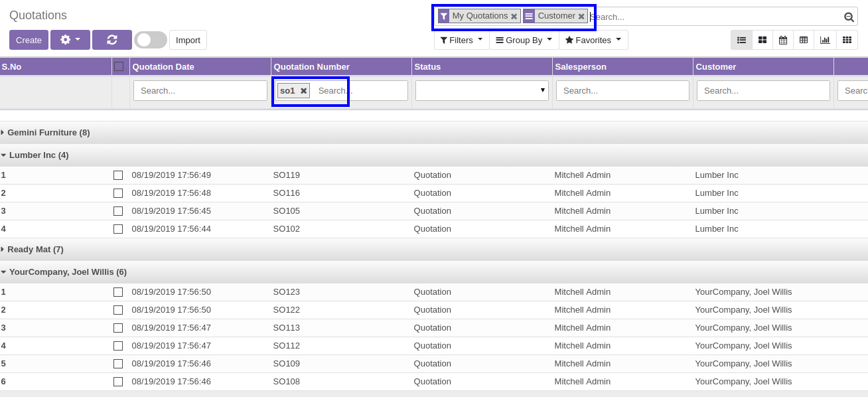The height and width of the screenshot is (397, 868).
Task: Switch to the Pivot table view
Action: click(804, 40)
